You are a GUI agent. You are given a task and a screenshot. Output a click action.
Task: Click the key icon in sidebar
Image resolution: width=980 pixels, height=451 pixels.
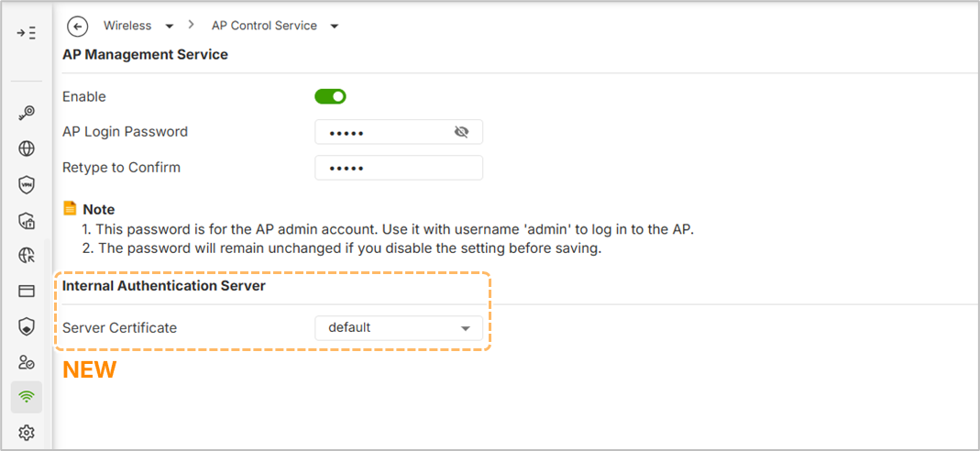(27, 114)
